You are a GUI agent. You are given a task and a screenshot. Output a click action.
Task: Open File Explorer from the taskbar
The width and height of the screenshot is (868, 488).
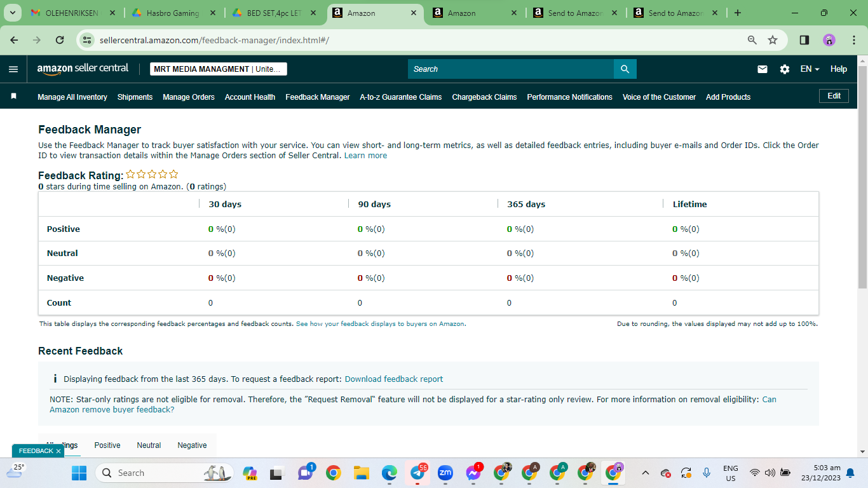(362, 473)
